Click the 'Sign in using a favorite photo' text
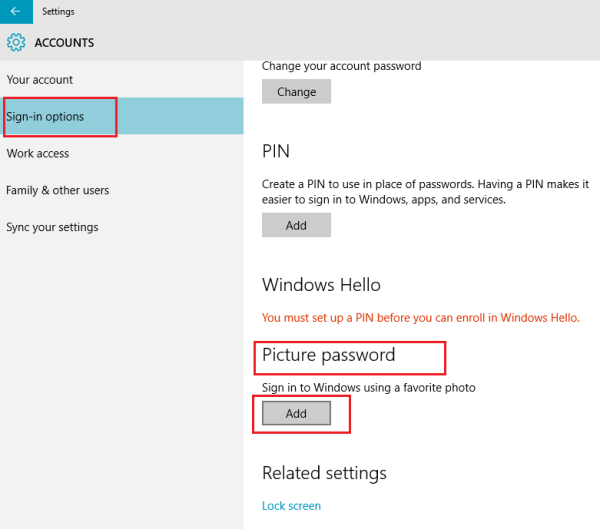The width and height of the screenshot is (600, 529). 369,387
